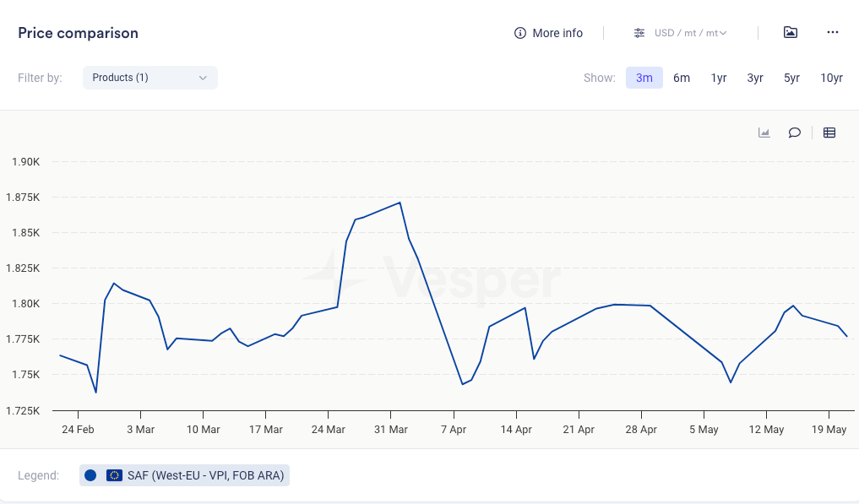Choose the 5yr range button

pyautogui.click(x=791, y=78)
